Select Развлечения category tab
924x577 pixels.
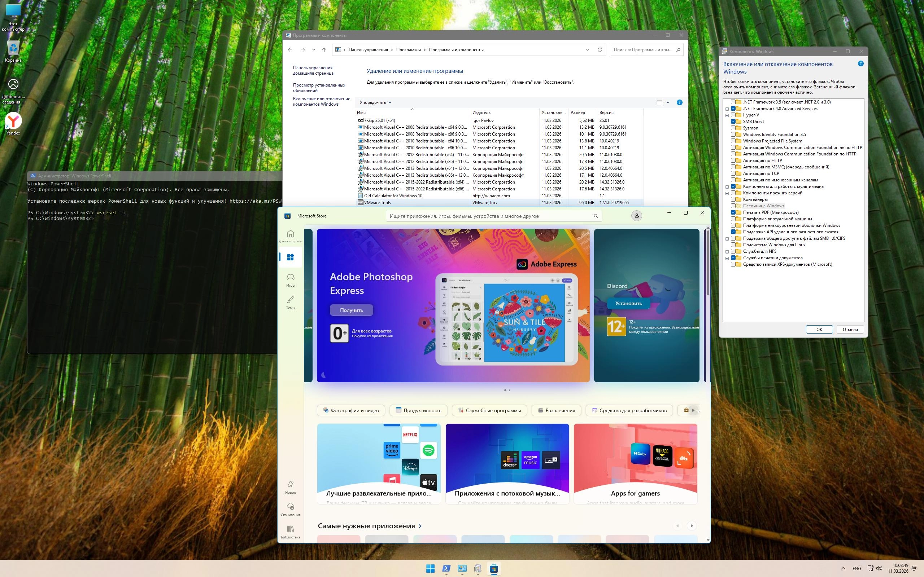[x=556, y=410]
